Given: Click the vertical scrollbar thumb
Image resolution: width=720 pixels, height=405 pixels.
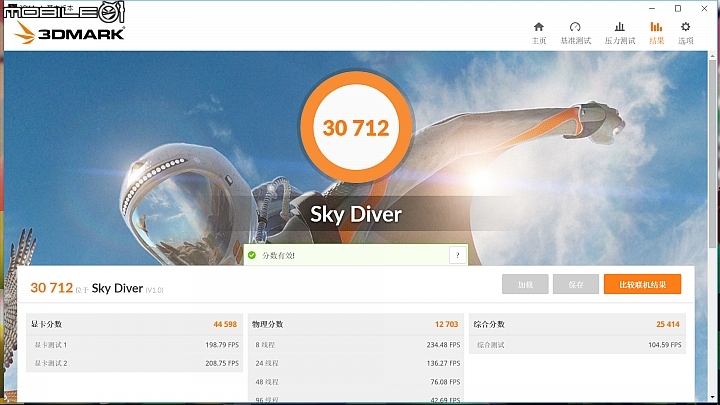Looking at the screenshot, I should 713,154.
